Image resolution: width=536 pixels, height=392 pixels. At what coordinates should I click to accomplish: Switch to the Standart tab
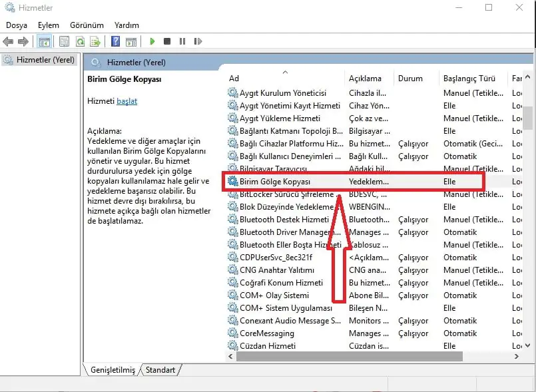click(x=160, y=370)
